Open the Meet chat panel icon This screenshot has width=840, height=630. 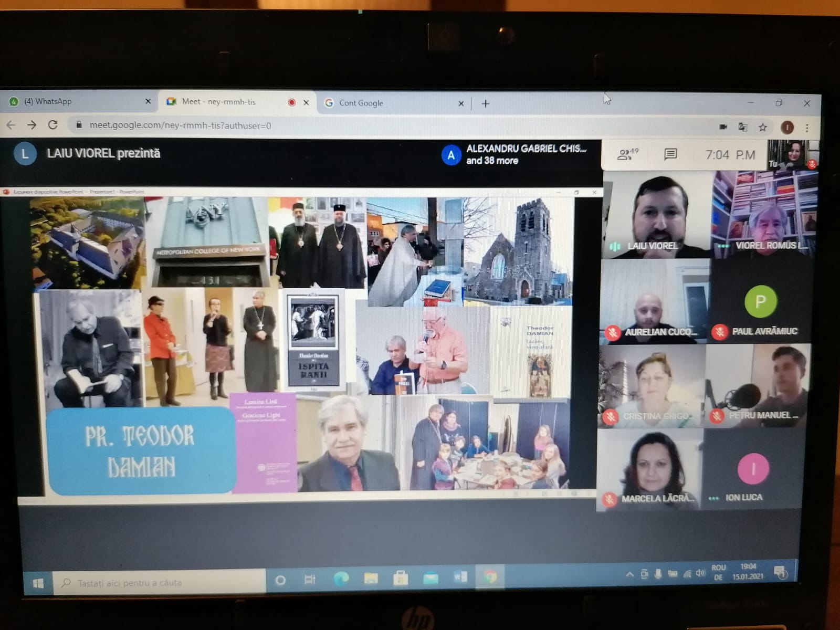click(670, 154)
